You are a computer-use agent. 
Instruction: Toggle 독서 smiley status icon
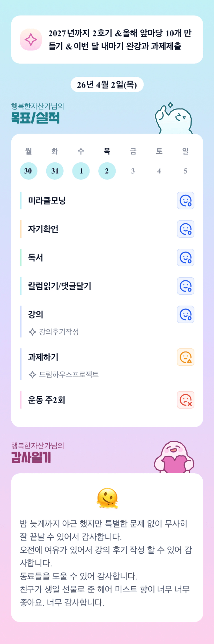(x=185, y=257)
